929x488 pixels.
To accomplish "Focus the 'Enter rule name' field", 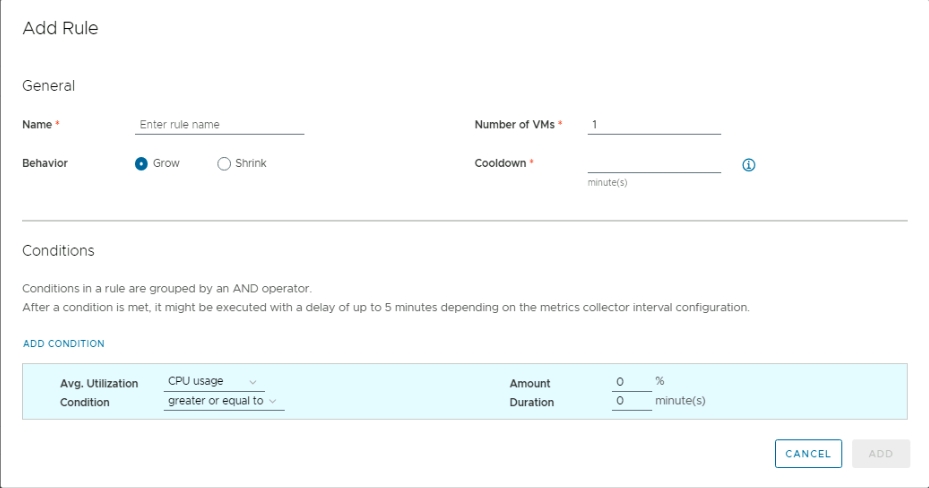I will [x=219, y=125].
